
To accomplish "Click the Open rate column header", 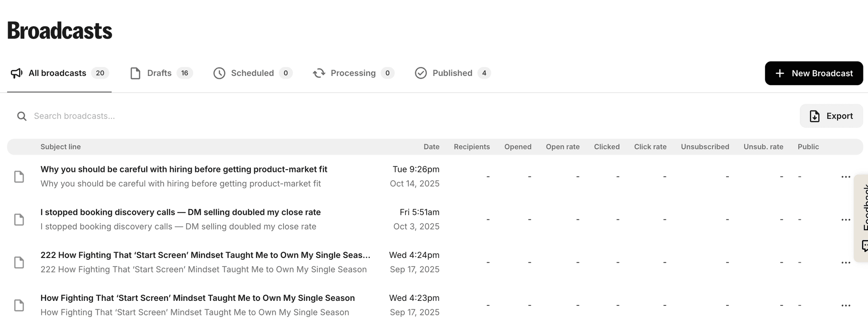I will point(562,147).
